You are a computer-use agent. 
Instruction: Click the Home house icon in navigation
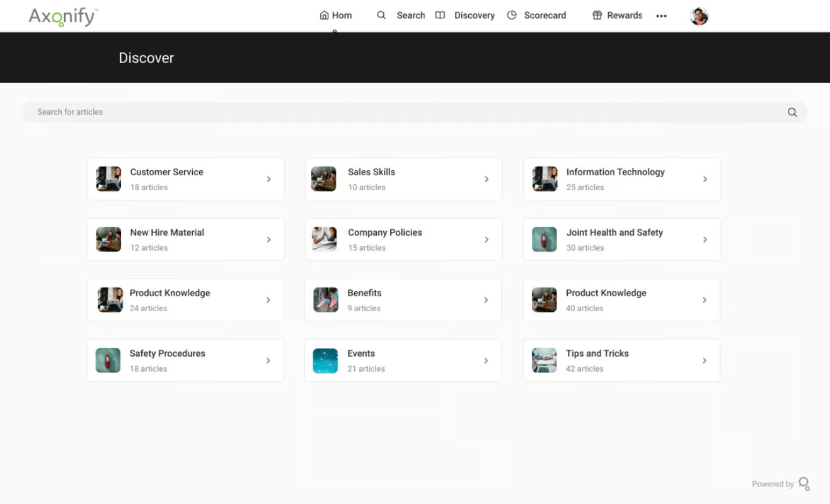tap(324, 15)
